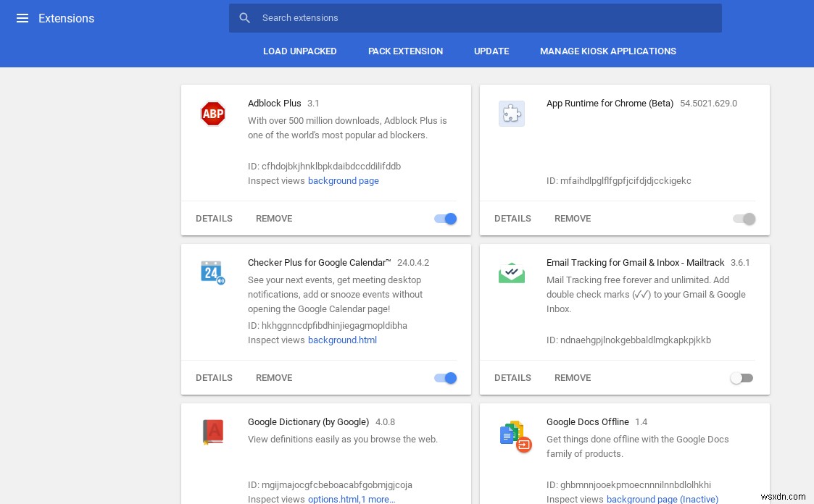Open MANAGE KIOSK APPLICATIONS
Image resolution: width=814 pixels, height=504 pixels.
(x=608, y=51)
